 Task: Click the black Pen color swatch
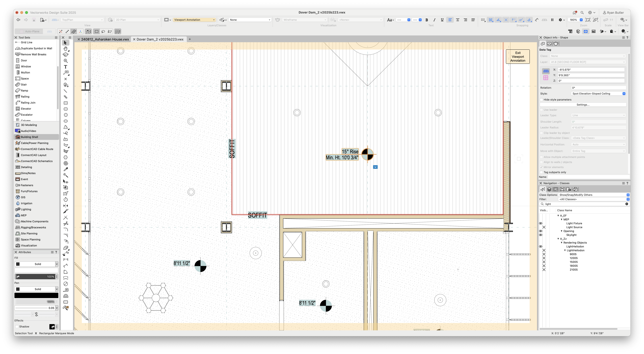[x=36, y=295]
